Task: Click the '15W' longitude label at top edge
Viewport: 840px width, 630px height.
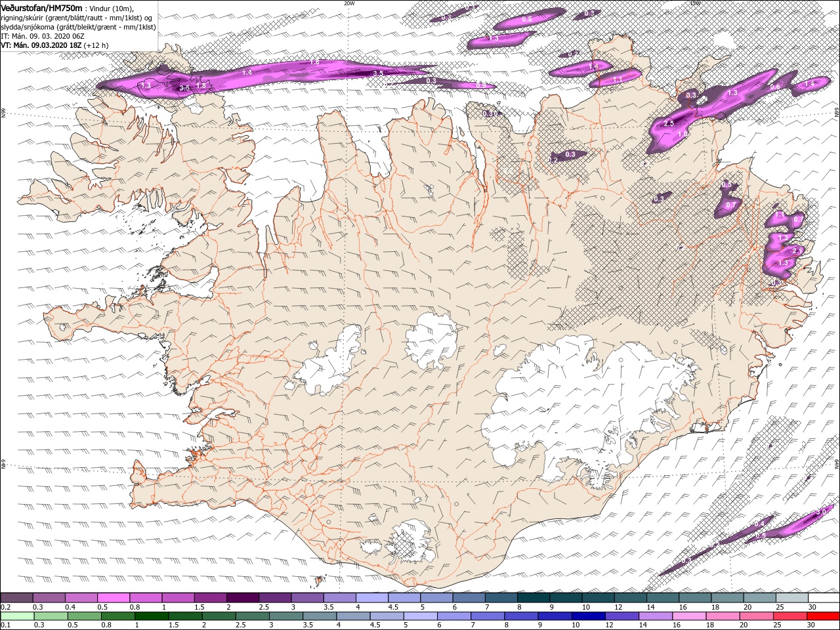Action: coord(696,3)
